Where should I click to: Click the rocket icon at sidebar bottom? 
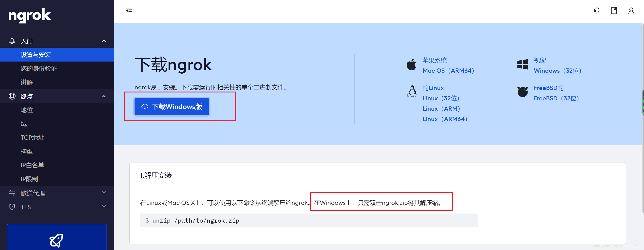point(56,240)
